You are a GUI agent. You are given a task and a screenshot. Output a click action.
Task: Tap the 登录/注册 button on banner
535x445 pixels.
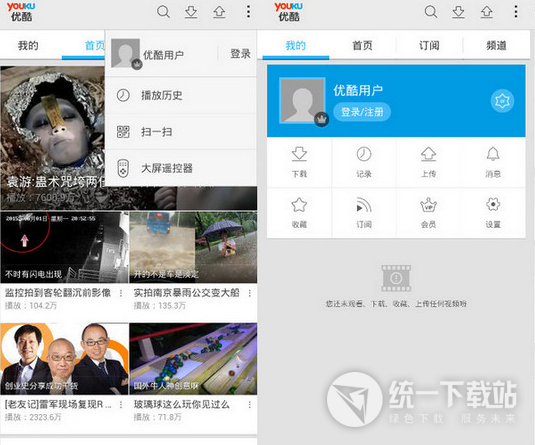pyautogui.click(x=362, y=112)
